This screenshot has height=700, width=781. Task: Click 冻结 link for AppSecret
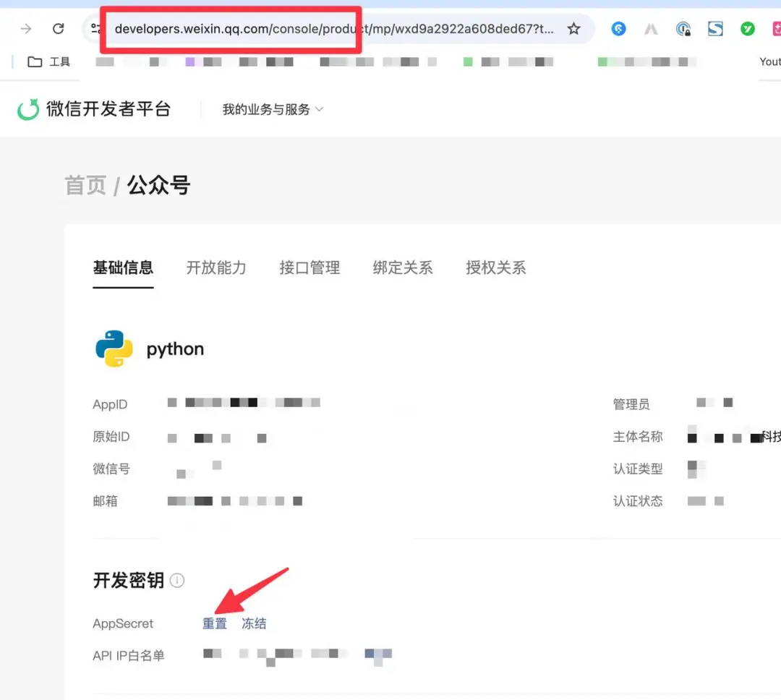(x=254, y=623)
